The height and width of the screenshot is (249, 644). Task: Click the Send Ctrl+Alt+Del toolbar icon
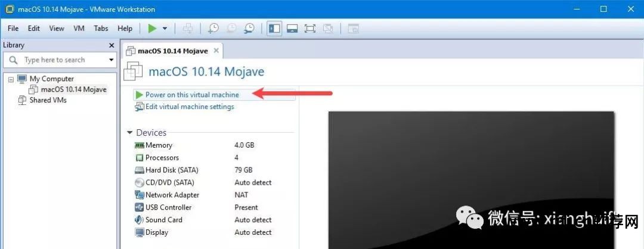188,29
